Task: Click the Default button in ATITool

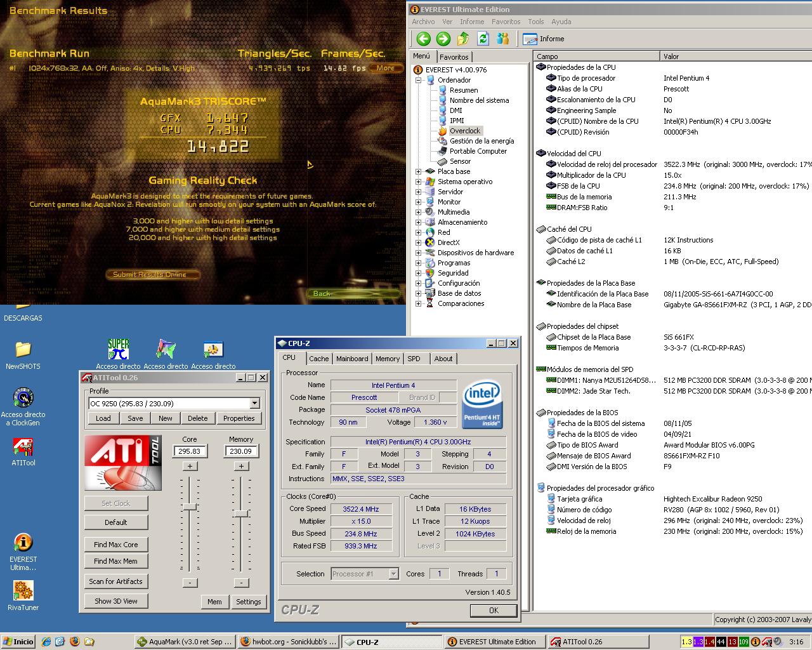Action: coord(116,522)
